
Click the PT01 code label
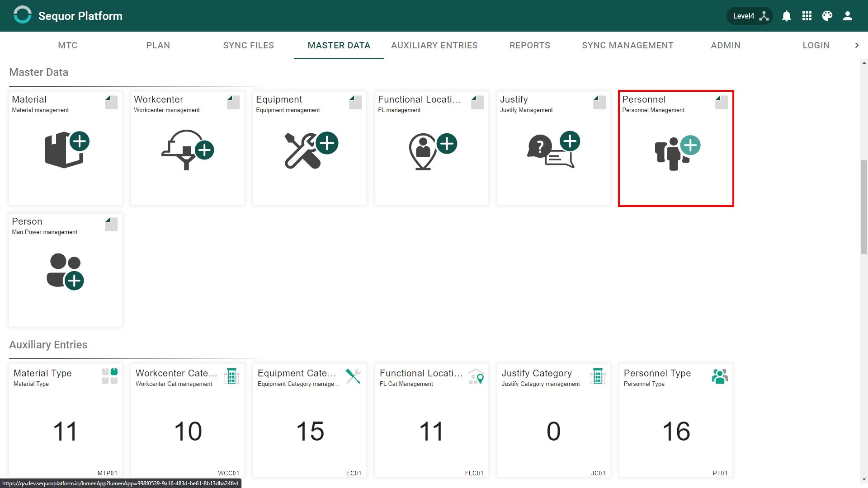click(x=720, y=473)
